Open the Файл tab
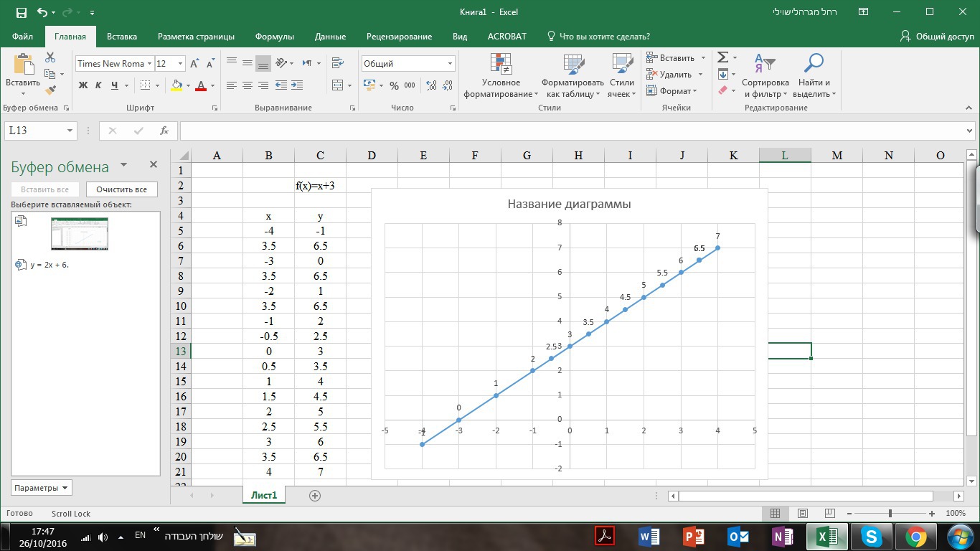Screen dimensions: 980x551 (x=22, y=37)
